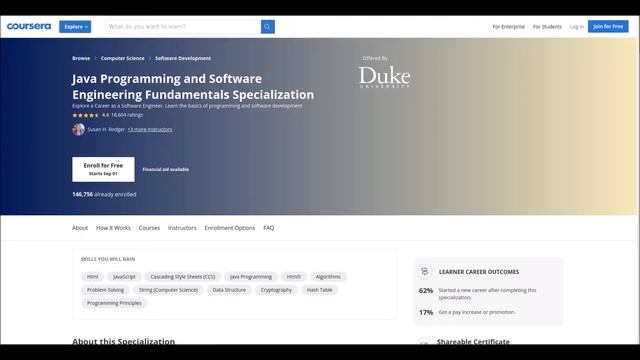Image resolution: width=640 pixels, height=360 pixels.
Task: Select the JavaScript skill tag
Action: point(124,277)
